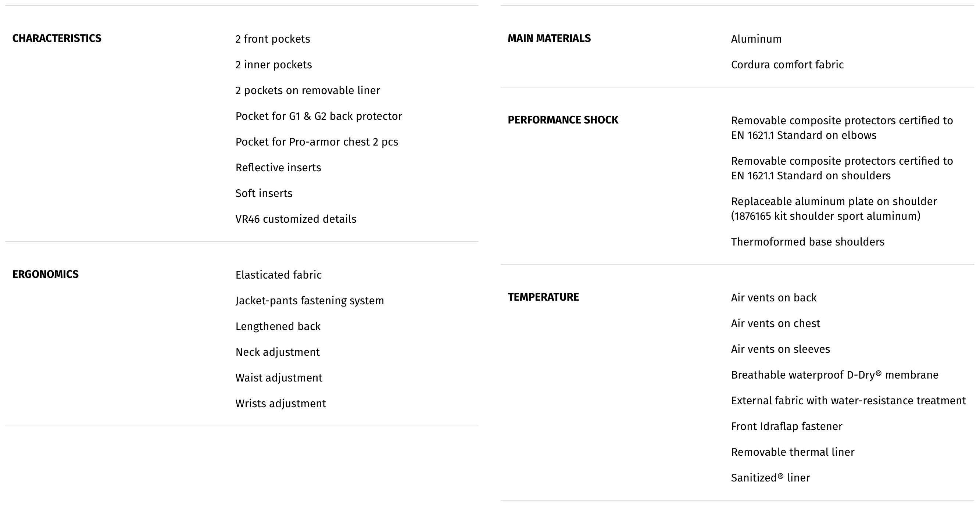Click the MAIN MATERIALS section heading
The height and width of the screenshot is (505, 980).
click(549, 38)
